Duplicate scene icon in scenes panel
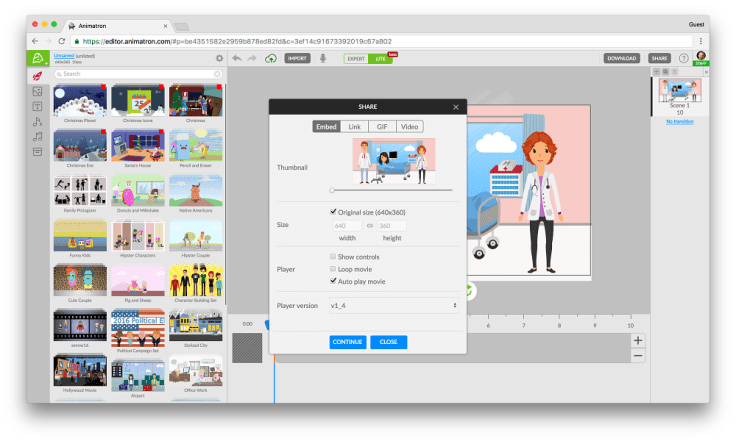The image size is (736, 441). point(666,71)
